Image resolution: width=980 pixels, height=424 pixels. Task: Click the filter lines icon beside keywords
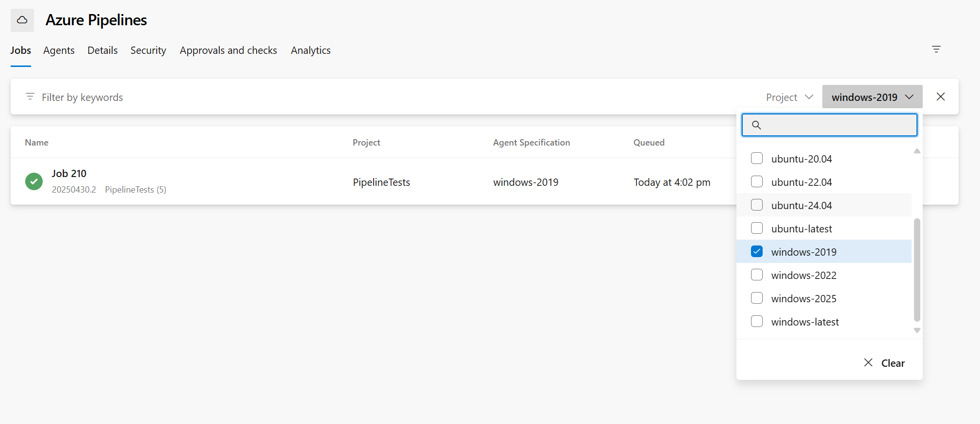pos(30,97)
